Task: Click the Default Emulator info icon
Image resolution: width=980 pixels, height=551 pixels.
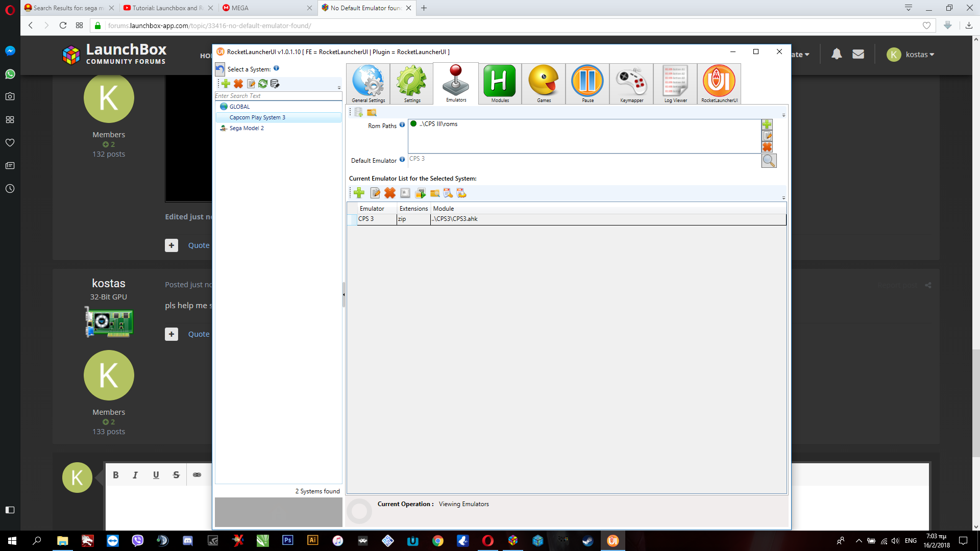Action: pyautogui.click(x=402, y=159)
